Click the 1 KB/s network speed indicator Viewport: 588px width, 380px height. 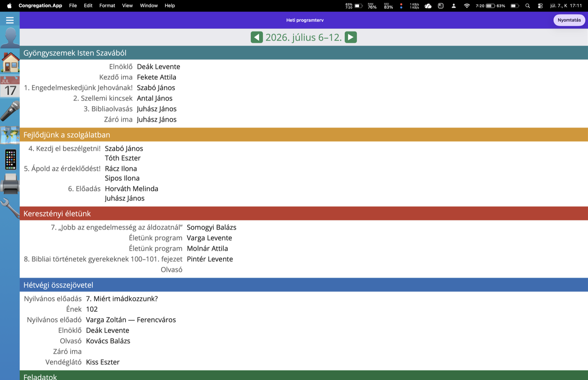coord(415,6)
